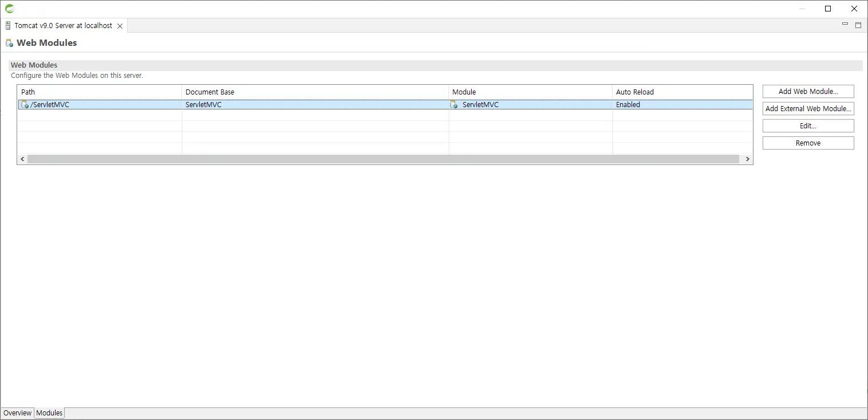Switch to the Modules tab
The height and width of the screenshot is (420, 868).
[49, 413]
